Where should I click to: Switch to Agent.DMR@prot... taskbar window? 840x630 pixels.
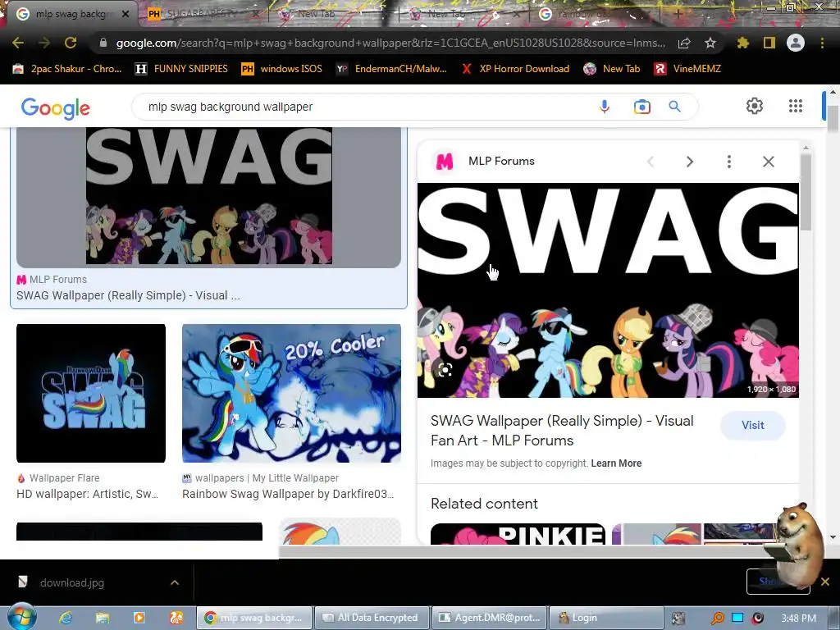[490, 618]
